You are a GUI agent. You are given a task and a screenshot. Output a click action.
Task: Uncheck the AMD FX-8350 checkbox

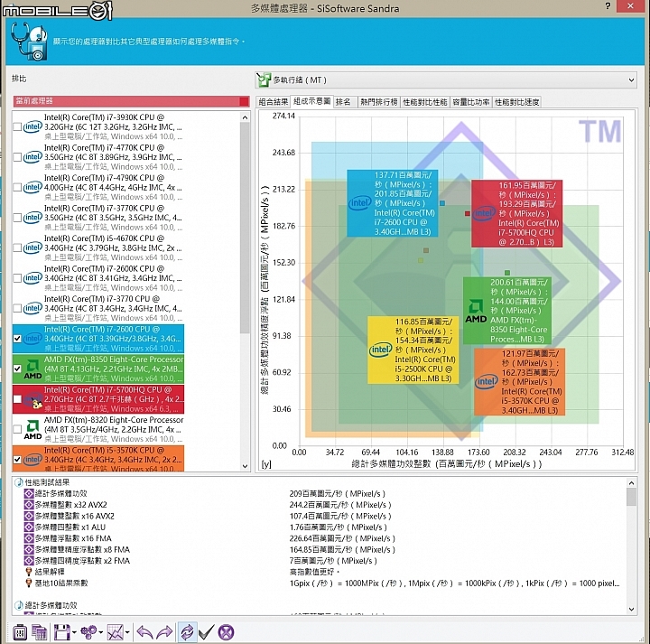[x=17, y=369]
